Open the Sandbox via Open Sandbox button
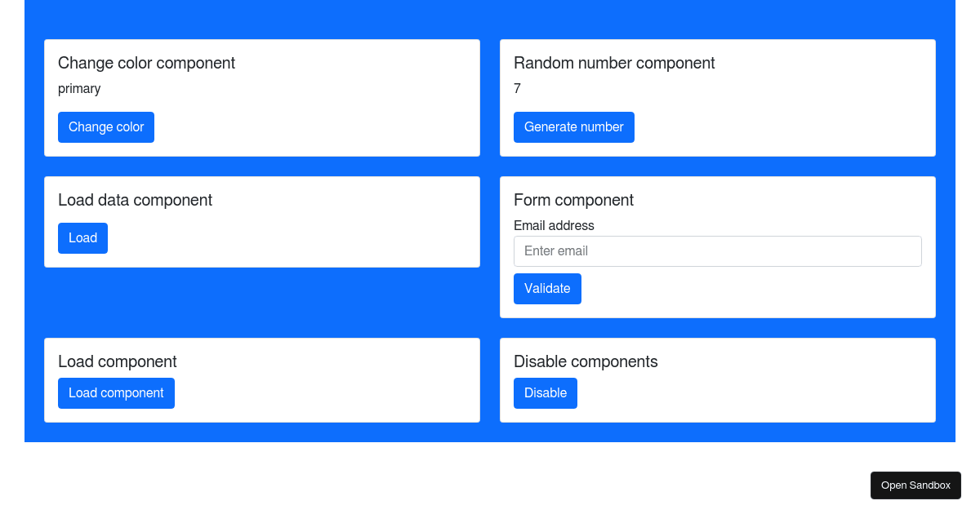980x514 pixels. pos(915,485)
